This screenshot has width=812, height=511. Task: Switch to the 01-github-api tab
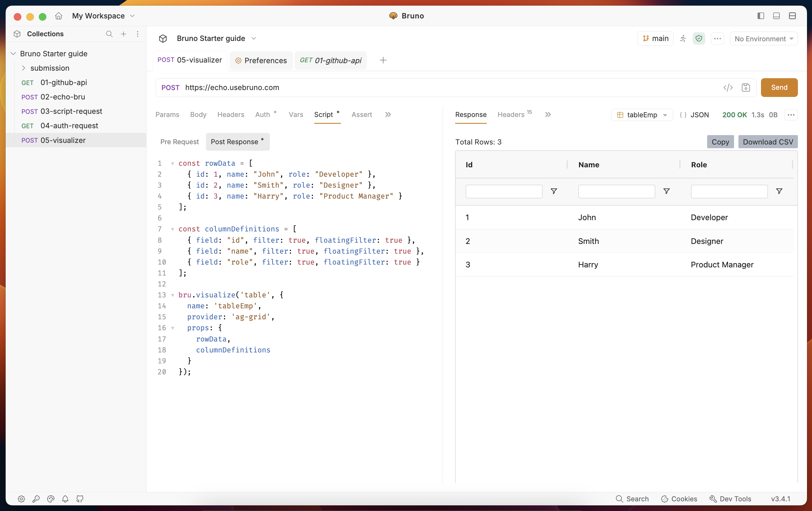pyautogui.click(x=331, y=61)
